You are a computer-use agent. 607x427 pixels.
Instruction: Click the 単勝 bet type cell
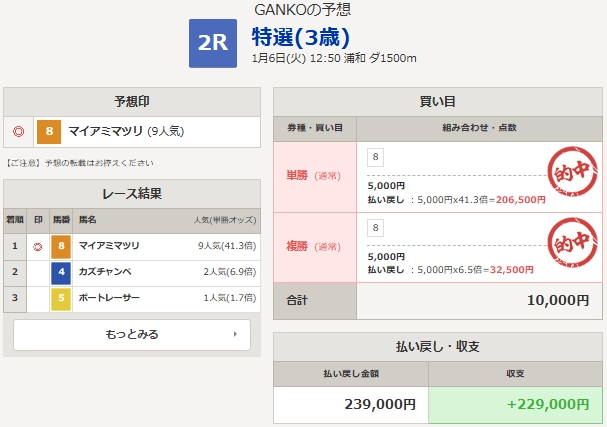314,176
